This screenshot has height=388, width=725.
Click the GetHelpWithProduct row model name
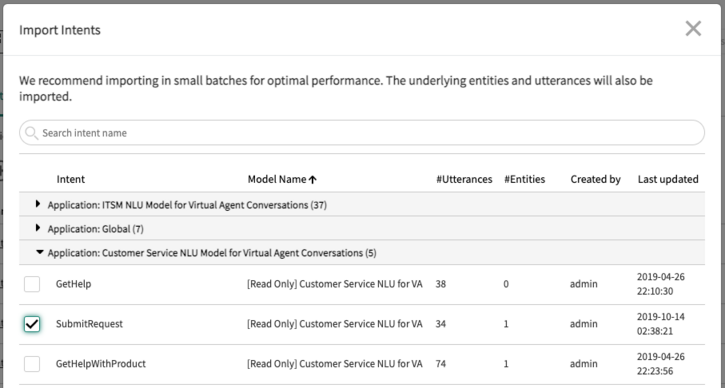coord(335,364)
